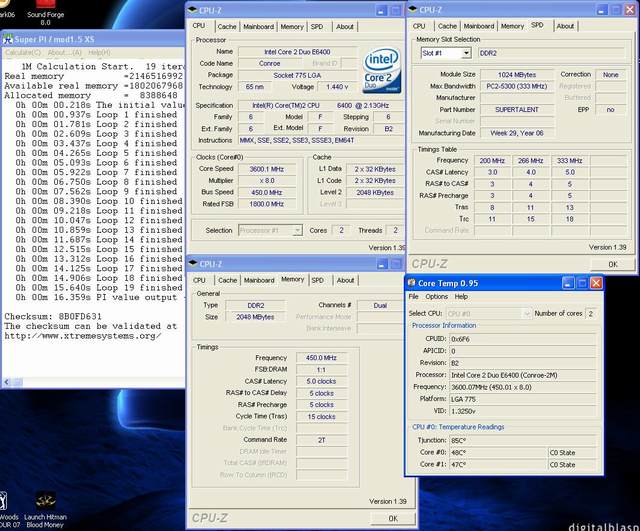Image resolution: width=640 pixels, height=531 pixels.
Task: Switch to About tab in top-left CPU-Z
Action: coord(345,27)
